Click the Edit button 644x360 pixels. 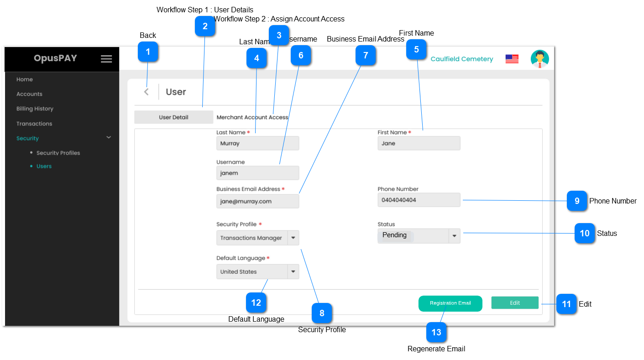pos(515,303)
